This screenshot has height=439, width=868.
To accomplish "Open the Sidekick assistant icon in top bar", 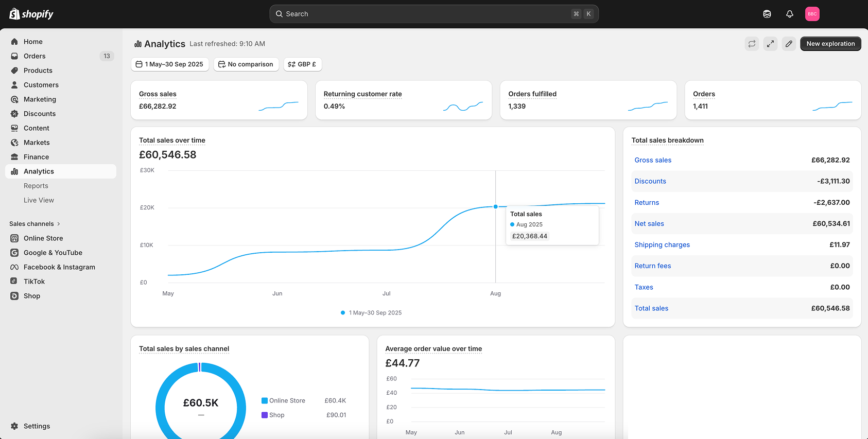I will click(x=767, y=14).
